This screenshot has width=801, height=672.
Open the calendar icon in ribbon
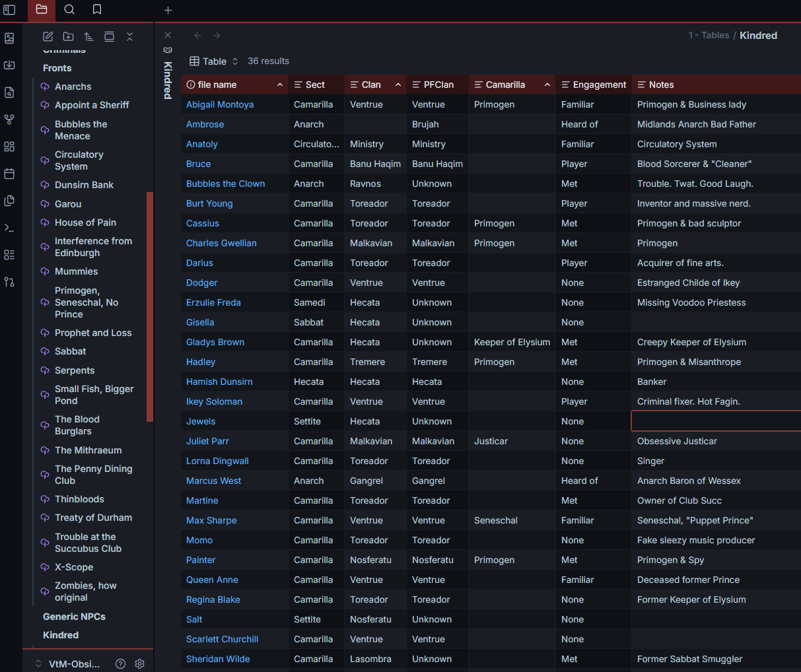point(9,174)
